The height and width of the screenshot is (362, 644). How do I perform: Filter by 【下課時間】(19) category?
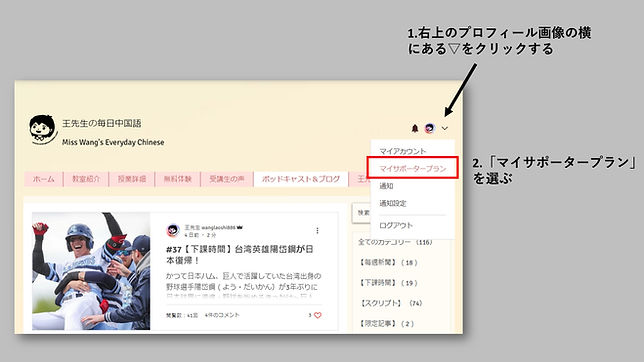[389, 283]
